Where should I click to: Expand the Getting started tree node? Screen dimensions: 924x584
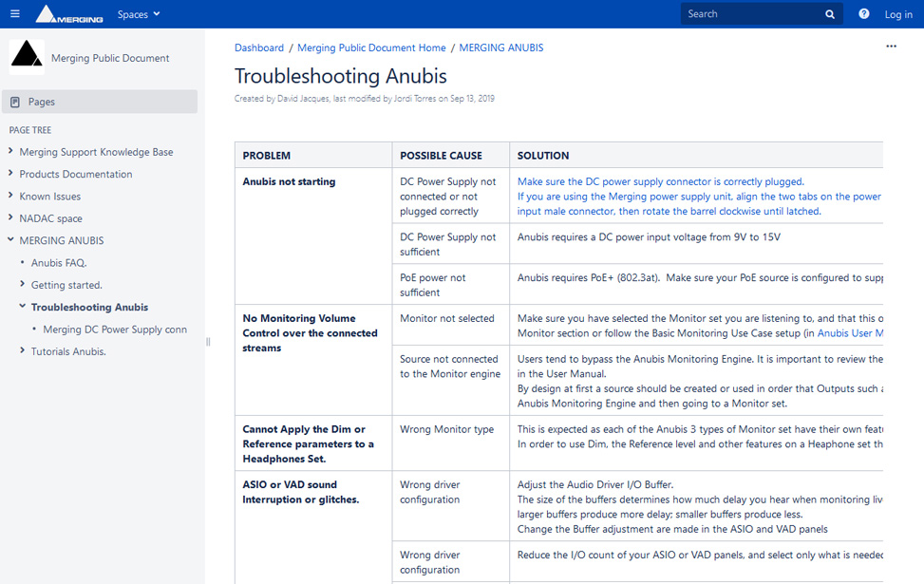pyautogui.click(x=23, y=284)
